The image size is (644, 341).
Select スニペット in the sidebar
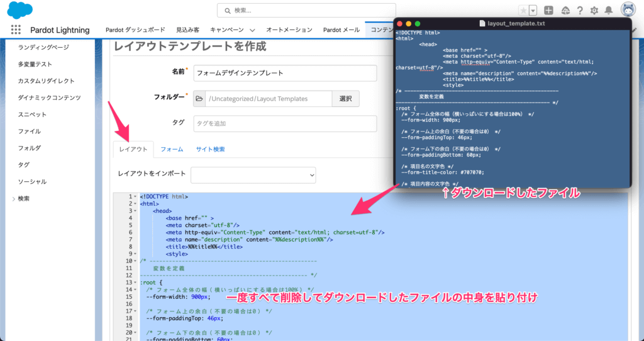coord(33,115)
